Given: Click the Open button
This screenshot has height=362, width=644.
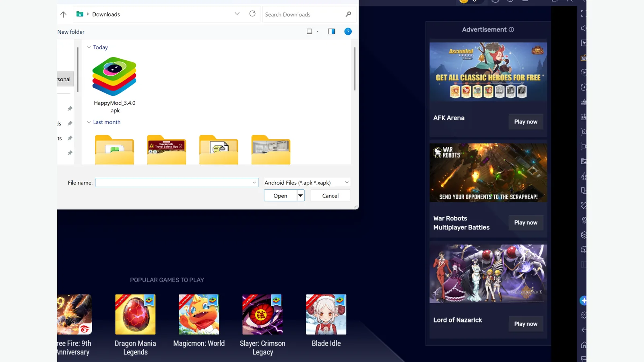Looking at the screenshot, I should pos(281,195).
